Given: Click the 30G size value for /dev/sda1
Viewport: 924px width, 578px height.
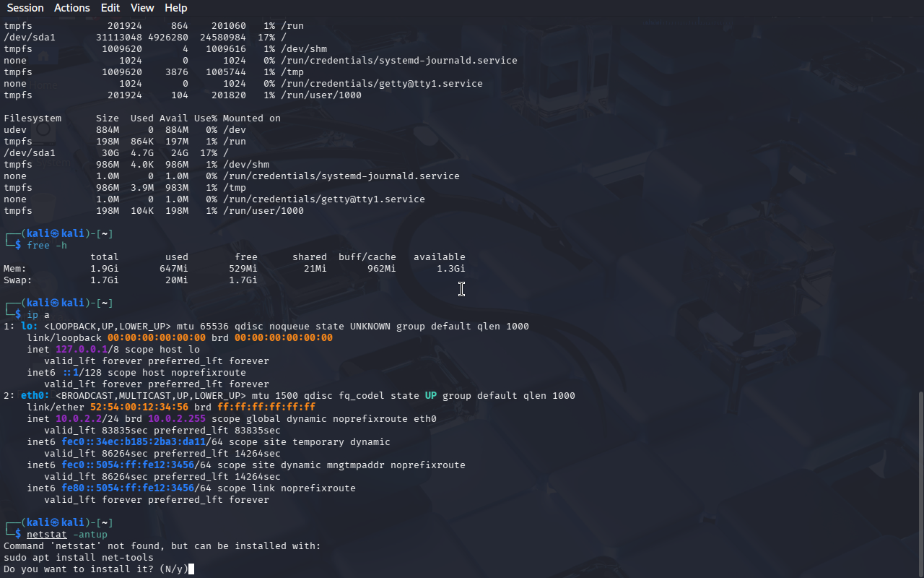Looking at the screenshot, I should pos(110,153).
